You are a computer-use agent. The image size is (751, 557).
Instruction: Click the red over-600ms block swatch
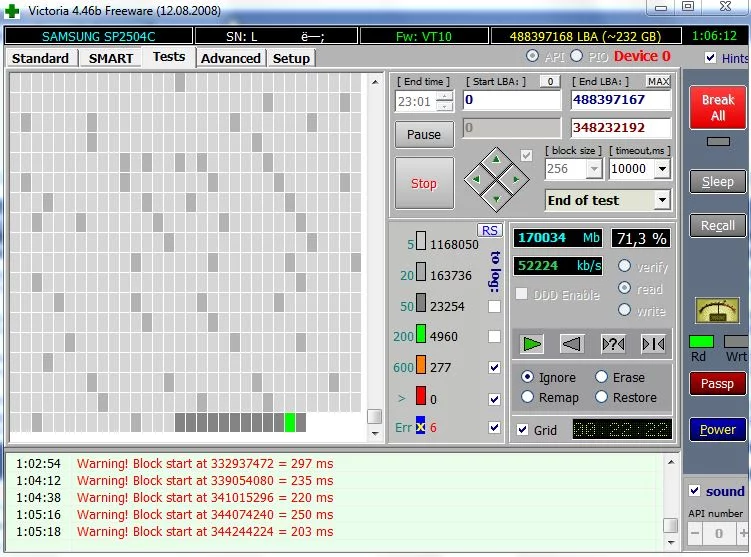[x=421, y=396]
